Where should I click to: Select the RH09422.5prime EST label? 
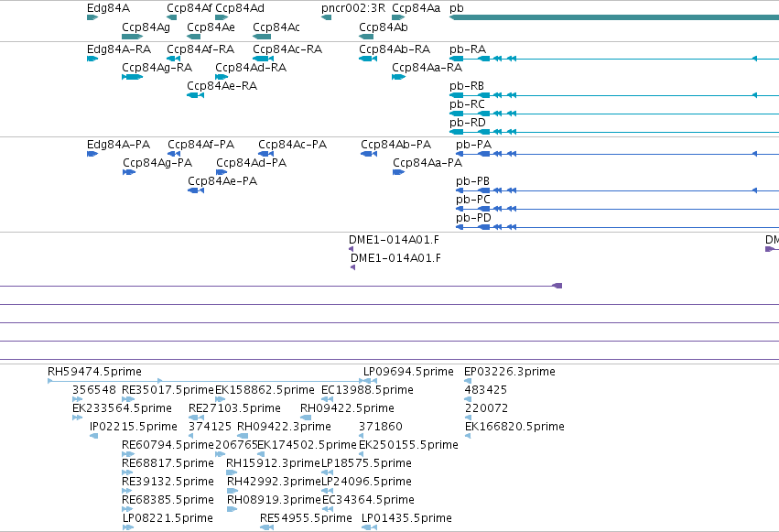tap(347, 408)
